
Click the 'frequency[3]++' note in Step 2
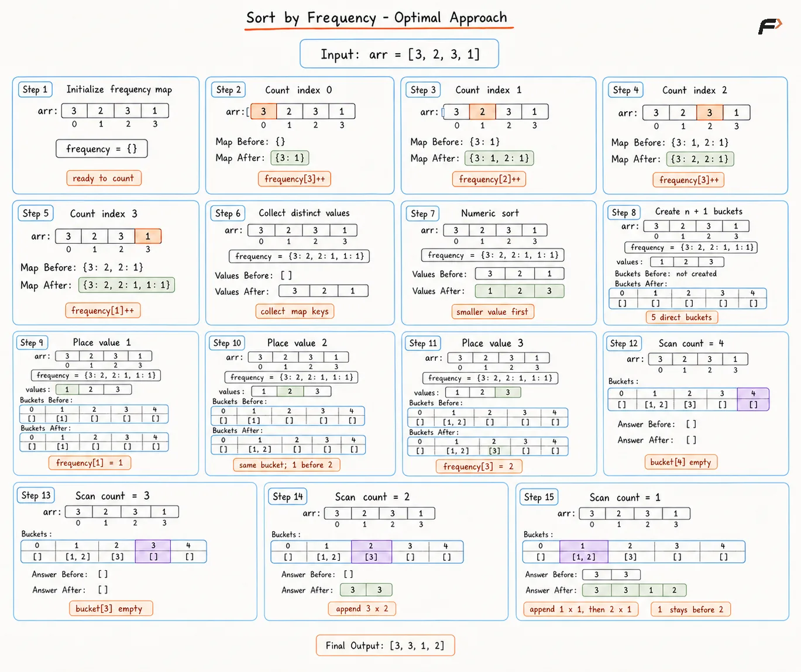pos(294,178)
